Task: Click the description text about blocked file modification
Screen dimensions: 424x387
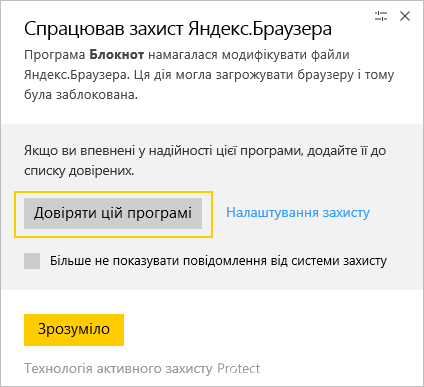Action: (209, 75)
